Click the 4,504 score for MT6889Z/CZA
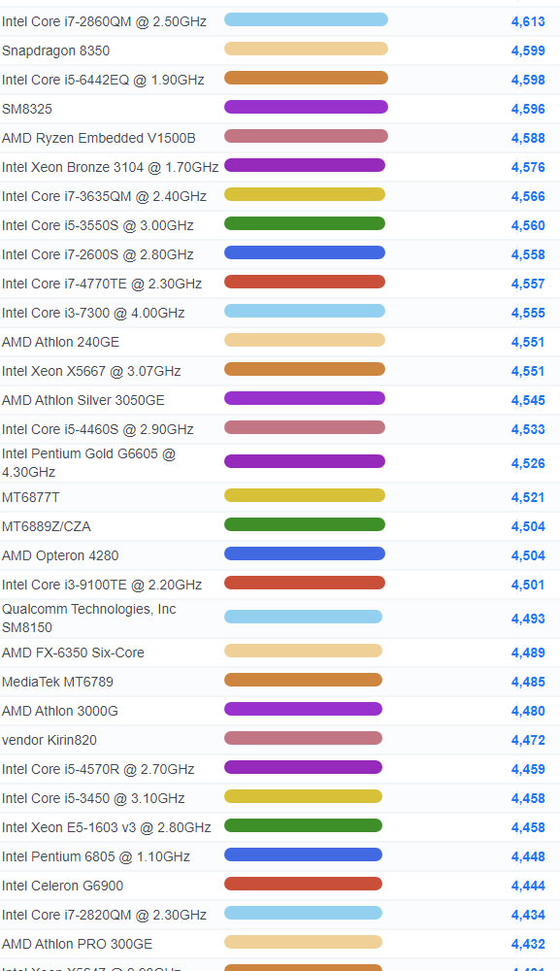Screen dimensions: 560x971 [528, 526]
